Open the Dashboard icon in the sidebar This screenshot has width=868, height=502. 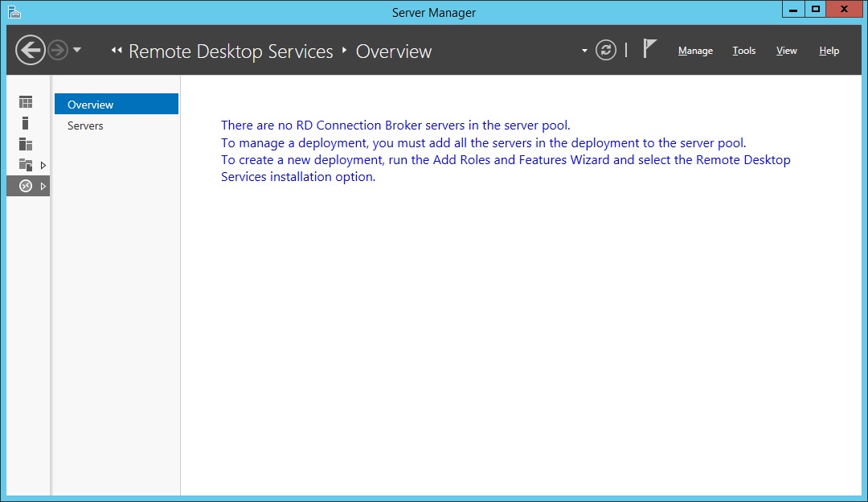pos(26,102)
